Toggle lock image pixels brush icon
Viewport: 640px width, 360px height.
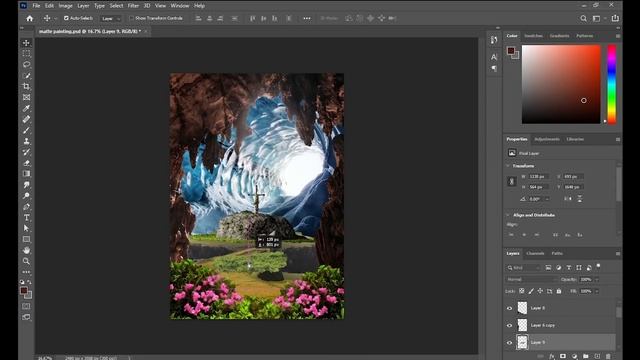531,291
